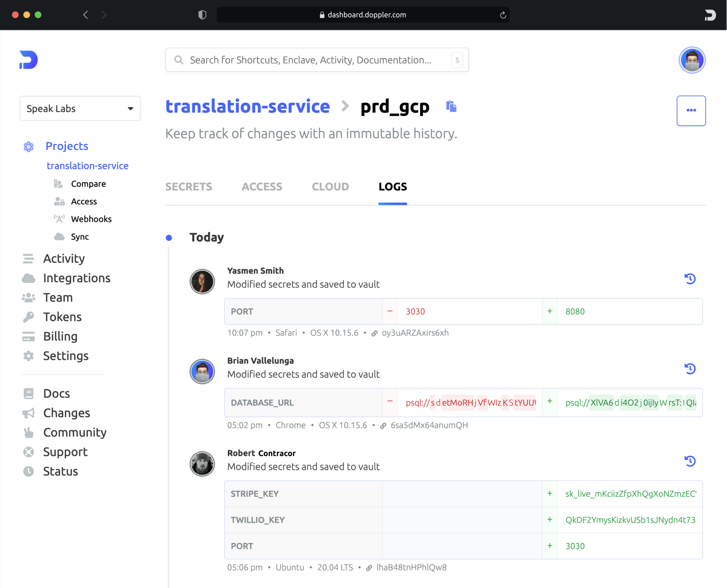The height and width of the screenshot is (588, 727).
Task: Open the three-dot options menu
Action: (x=691, y=111)
